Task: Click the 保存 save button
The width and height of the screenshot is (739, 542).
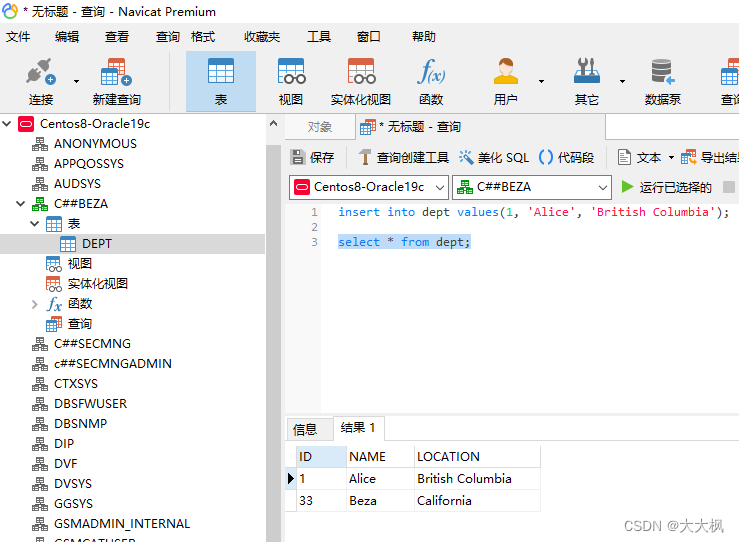Action: tap(312, 157)
